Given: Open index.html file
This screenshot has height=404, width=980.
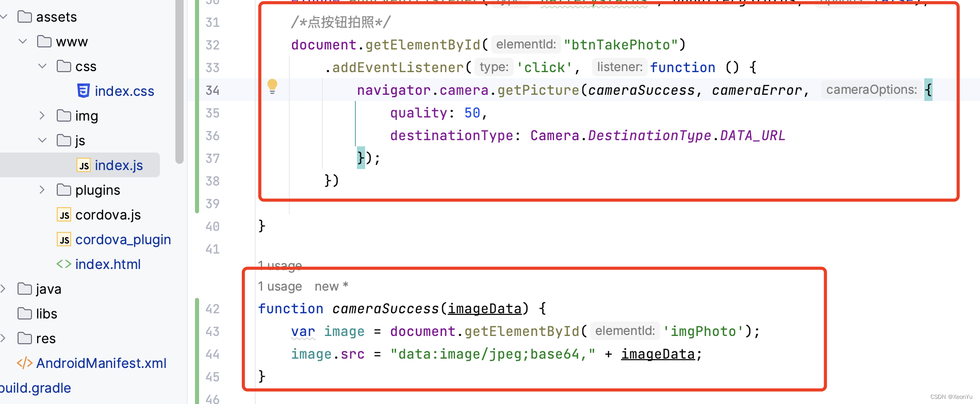Looking at the screenshot, I should click(108, 264).
